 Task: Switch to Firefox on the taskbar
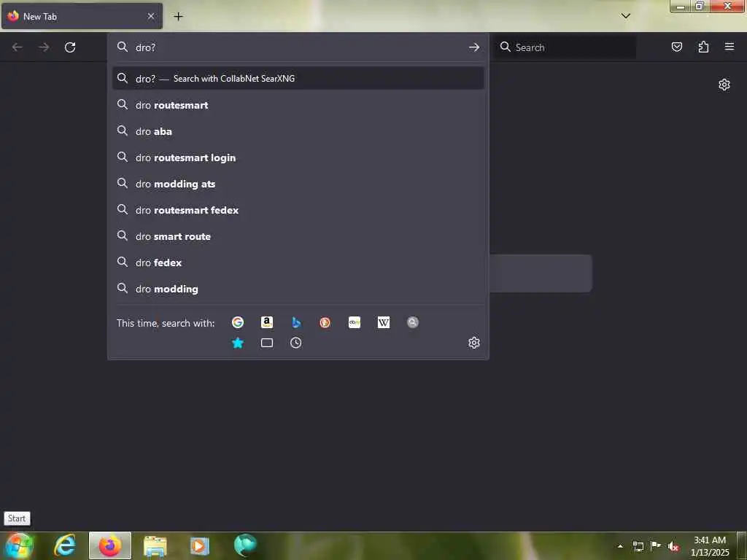pos(110,545)
